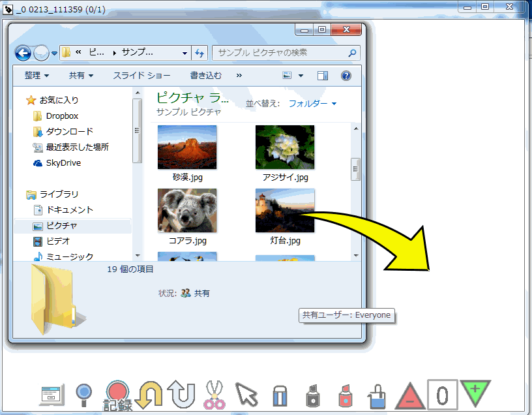The width and height of the screenshot is (532, 415).
Task: Select the arrow pointer tool
Action: (x=246, y=395)
